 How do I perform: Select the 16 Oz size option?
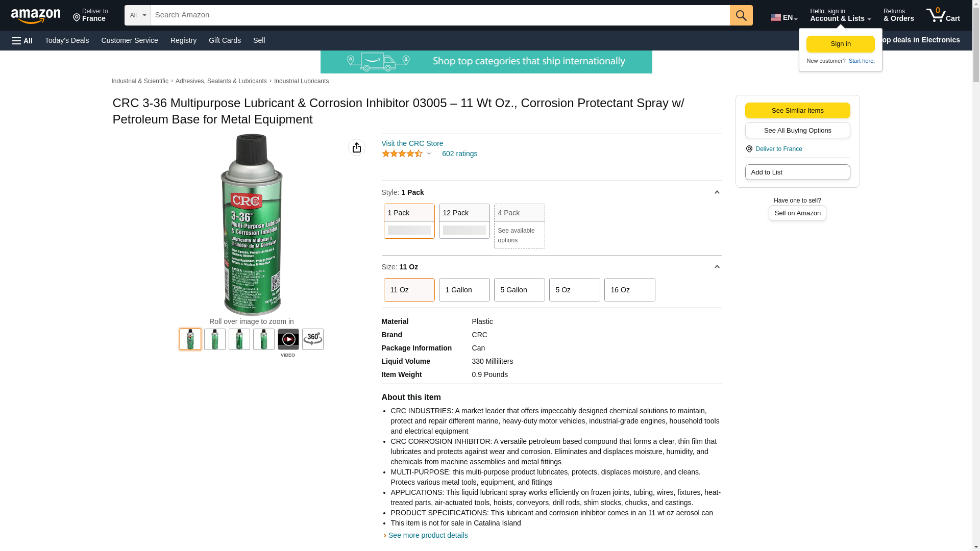(629, 290)
